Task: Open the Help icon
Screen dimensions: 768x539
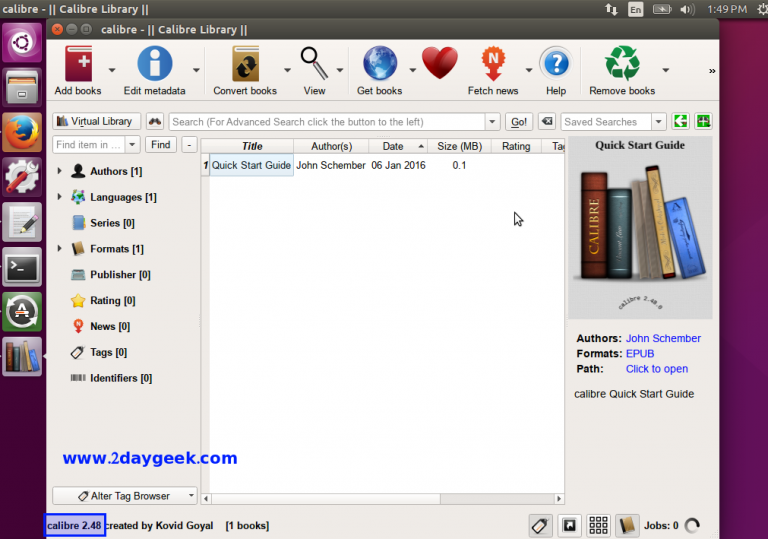Action: click(556, 64)
